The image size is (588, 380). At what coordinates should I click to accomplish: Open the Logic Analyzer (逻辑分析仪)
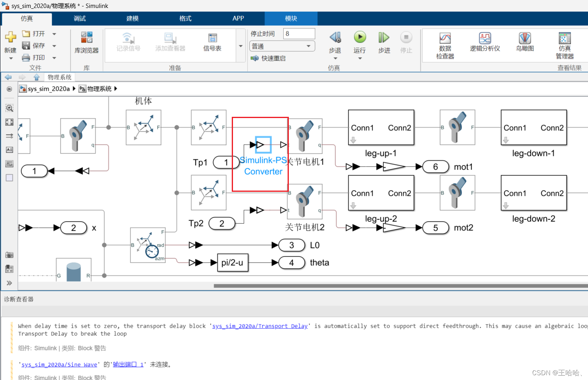coord(485,42)
